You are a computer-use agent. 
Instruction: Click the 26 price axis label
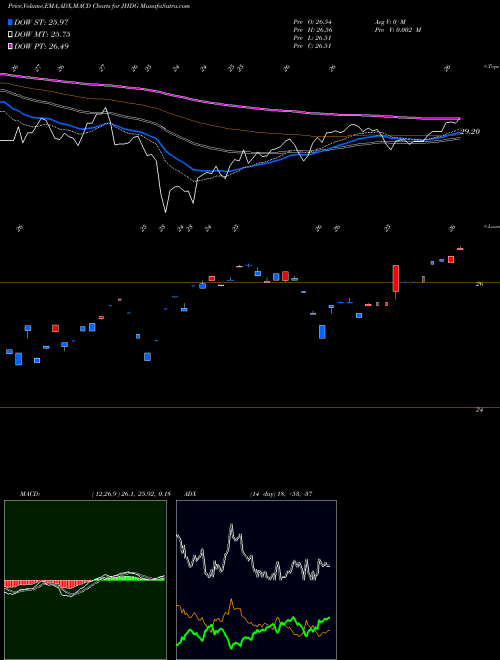pos(479,284)
